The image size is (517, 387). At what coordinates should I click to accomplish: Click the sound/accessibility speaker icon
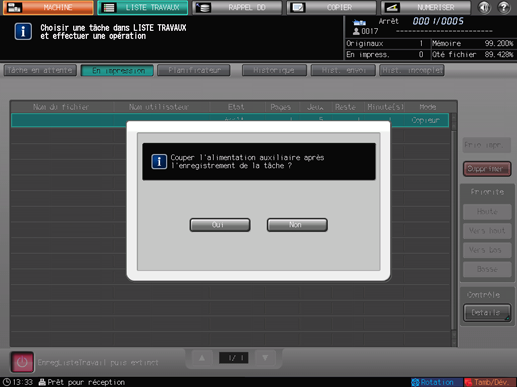tap(484, 7)
